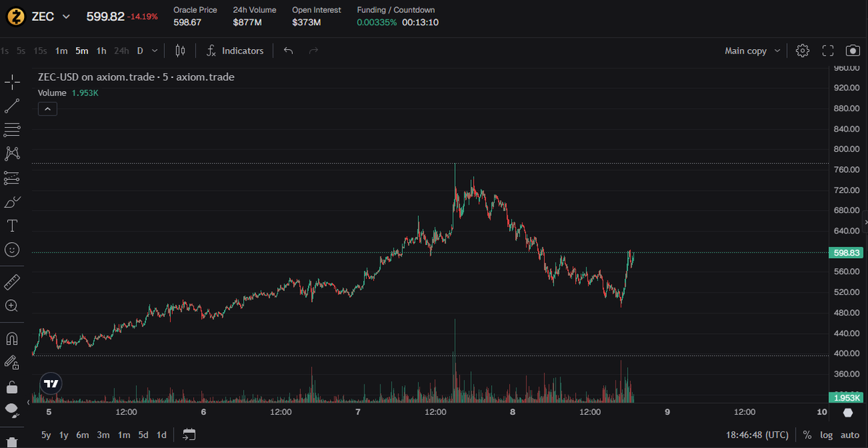Click the Oracle Price 598.67 value

tap(187, 22)
